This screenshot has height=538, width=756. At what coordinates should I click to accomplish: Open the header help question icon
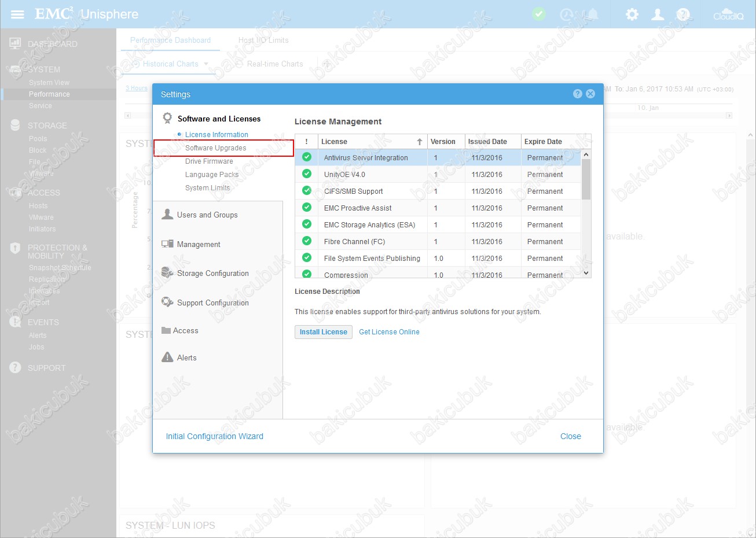[683, 14]
